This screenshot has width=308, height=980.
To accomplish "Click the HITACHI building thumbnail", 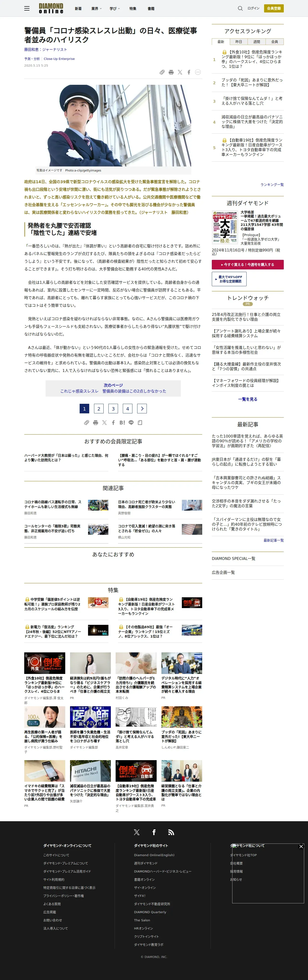I will 90,771.
